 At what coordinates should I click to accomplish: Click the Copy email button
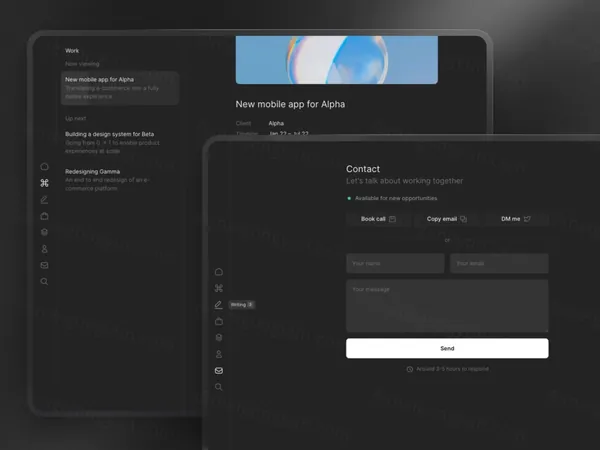click(447, 218)
